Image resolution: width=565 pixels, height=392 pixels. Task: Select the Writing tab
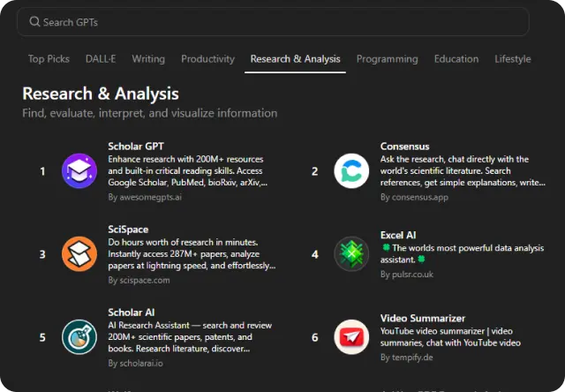tap(148, 59)
